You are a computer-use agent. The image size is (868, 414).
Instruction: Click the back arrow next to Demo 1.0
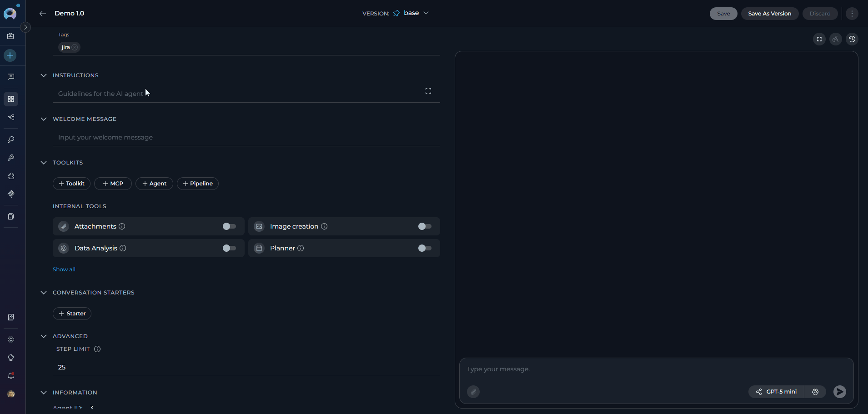coord(43,14)
